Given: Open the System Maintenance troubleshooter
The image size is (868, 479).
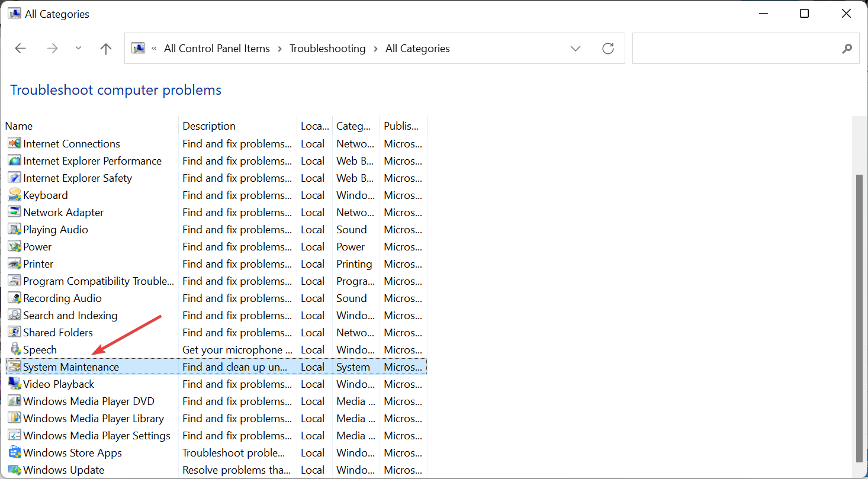Looking at the screenshot, I should click(x=71, y=367).
